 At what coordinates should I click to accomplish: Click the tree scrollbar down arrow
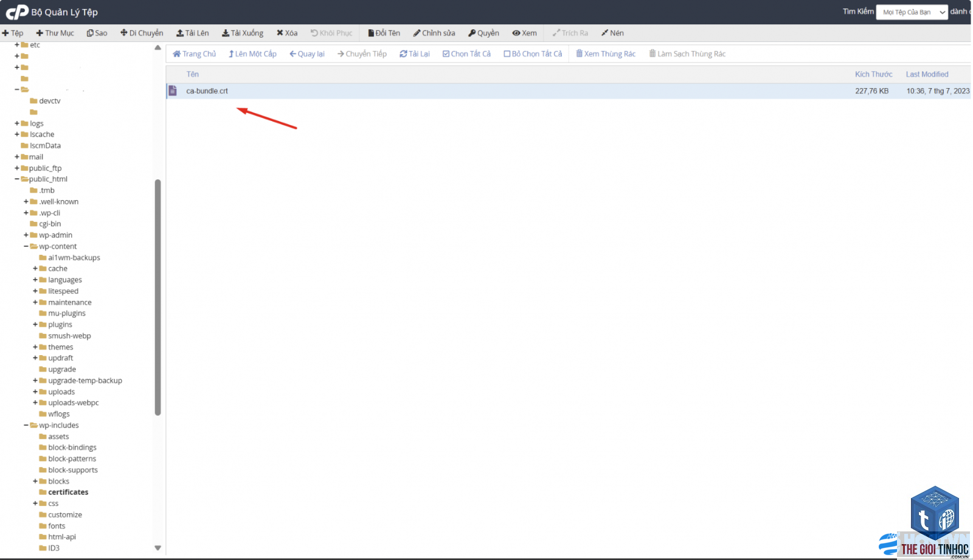[x=158, y=548]
